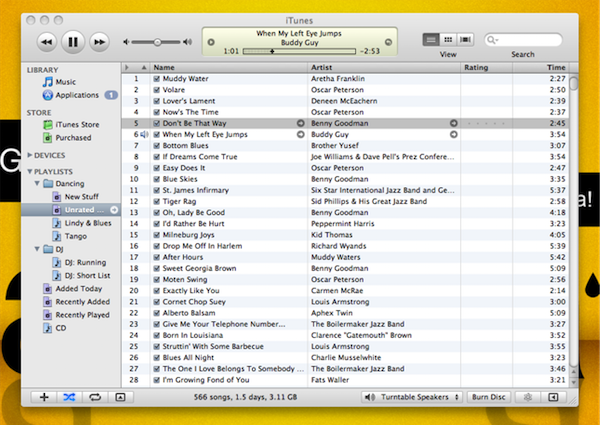The image size is (600, 425).
Task: Select Lindy & Blues playlist
Action: tap(82, 223)
